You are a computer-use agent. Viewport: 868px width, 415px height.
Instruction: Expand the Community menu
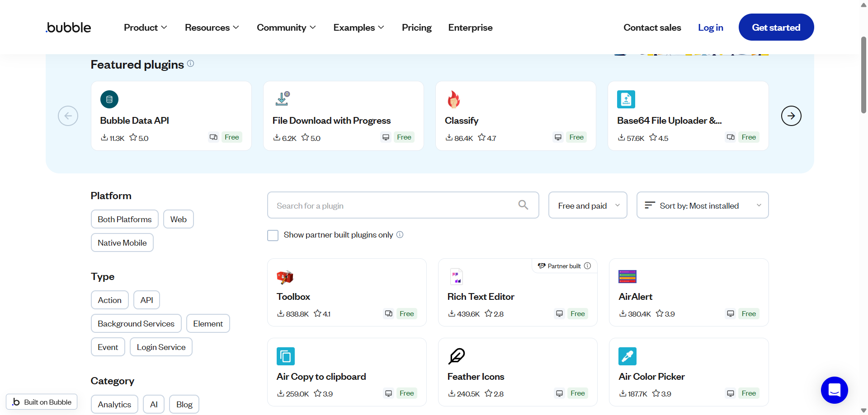(x=286, y=28)
